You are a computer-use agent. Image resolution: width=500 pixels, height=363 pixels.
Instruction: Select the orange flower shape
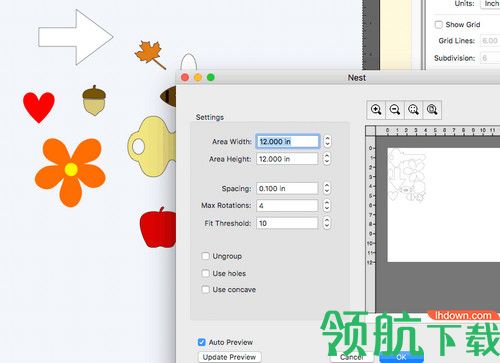70,172
